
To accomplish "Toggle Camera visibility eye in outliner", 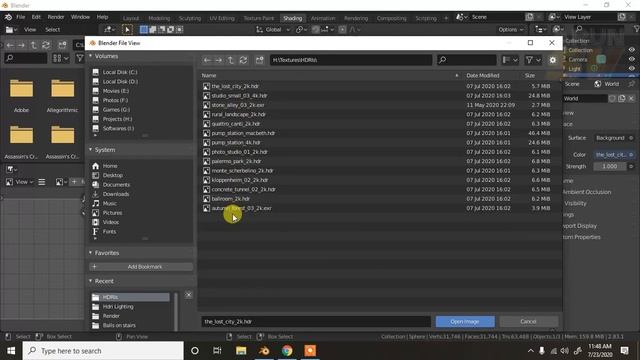I will click(x=631, y=59).
